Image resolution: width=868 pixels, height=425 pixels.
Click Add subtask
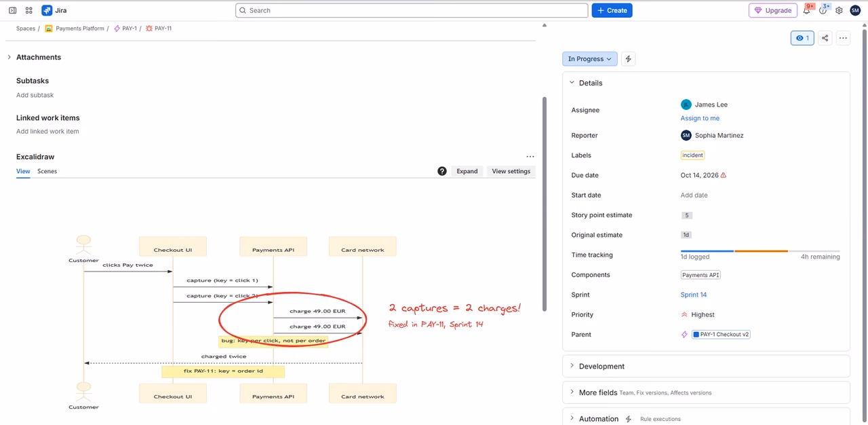point(35,95)
